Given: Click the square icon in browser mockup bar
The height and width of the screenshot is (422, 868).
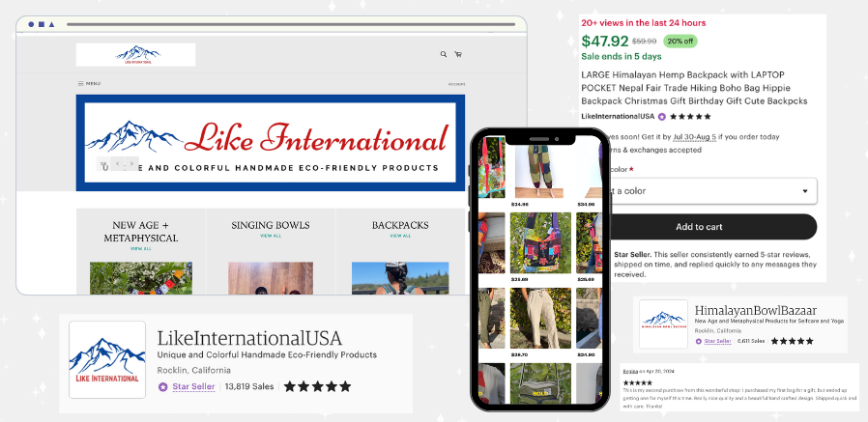Looking at the screenshot, I should pos(41,24).
